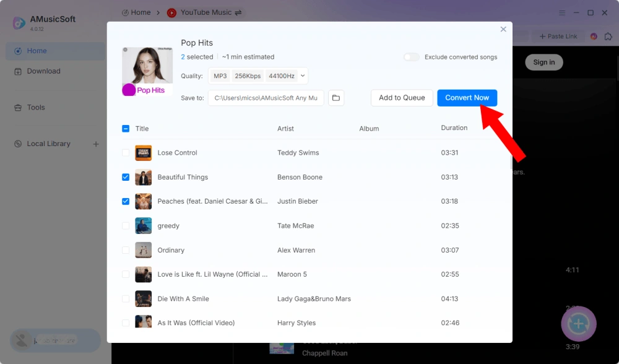Click the Harry Styles artist text

(297, 323)
